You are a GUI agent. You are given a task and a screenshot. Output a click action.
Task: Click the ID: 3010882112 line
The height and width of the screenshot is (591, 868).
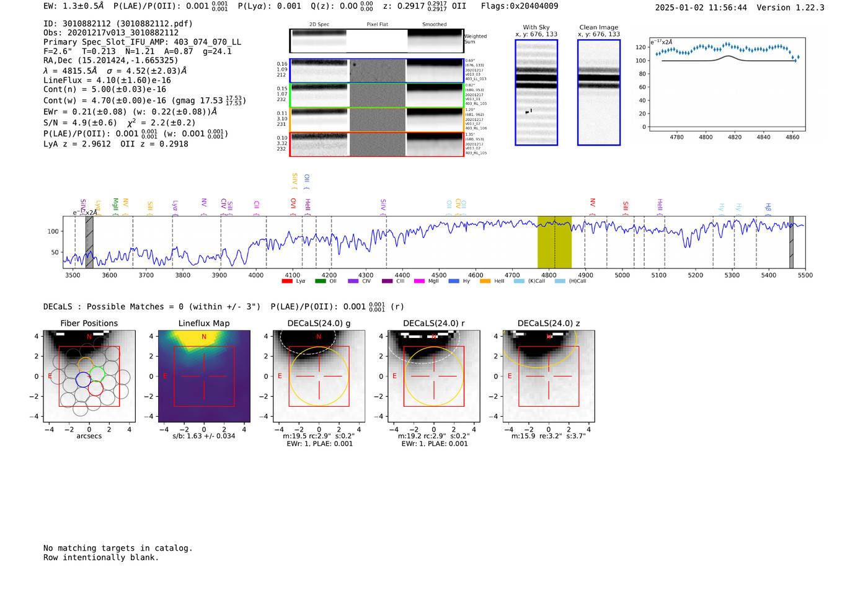tap(118, 24)
